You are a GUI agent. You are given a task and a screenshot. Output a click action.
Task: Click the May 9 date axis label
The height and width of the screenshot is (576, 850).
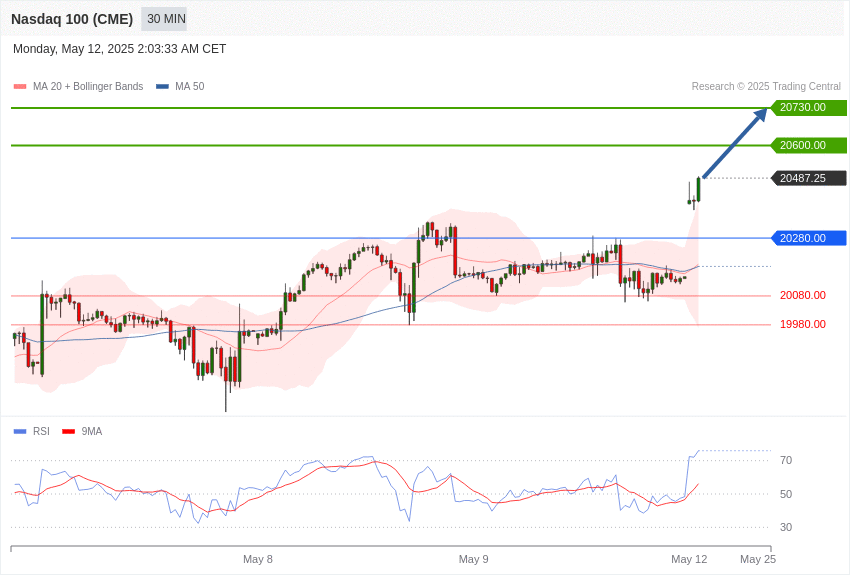473,559
